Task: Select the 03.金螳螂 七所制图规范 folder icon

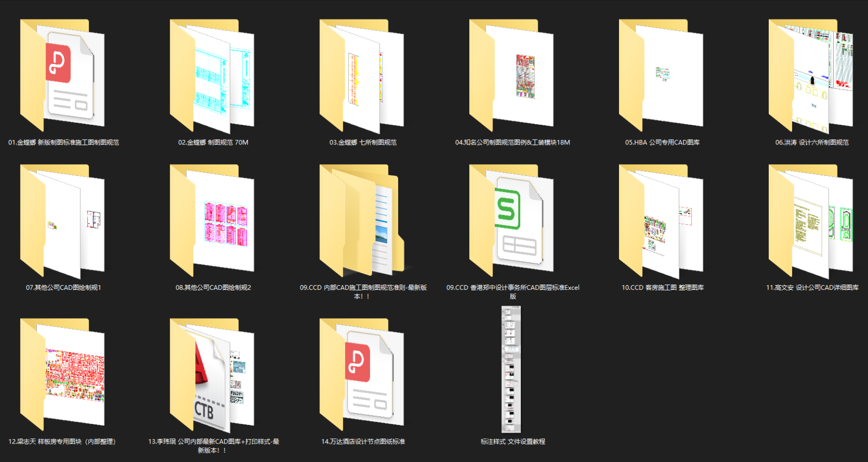Action: (362, 75)
